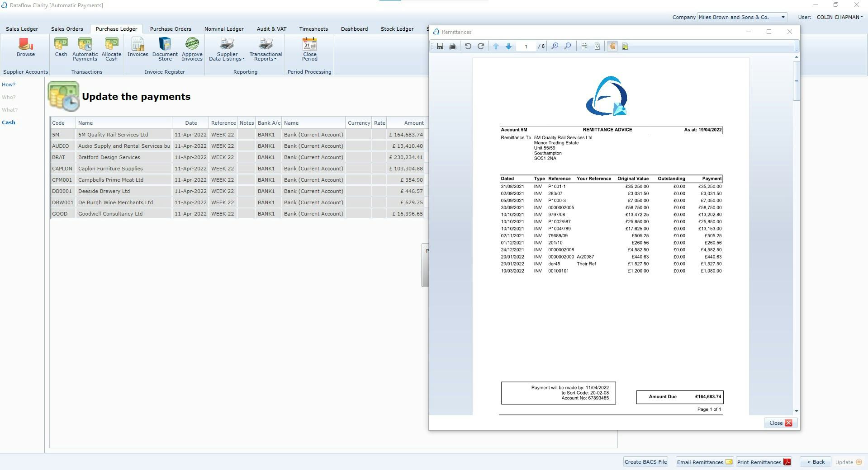Image resolution: width=868 pixels, height=470 pixels.
Task: Rotate the remittance page clockwise
Action: (481, 46)
